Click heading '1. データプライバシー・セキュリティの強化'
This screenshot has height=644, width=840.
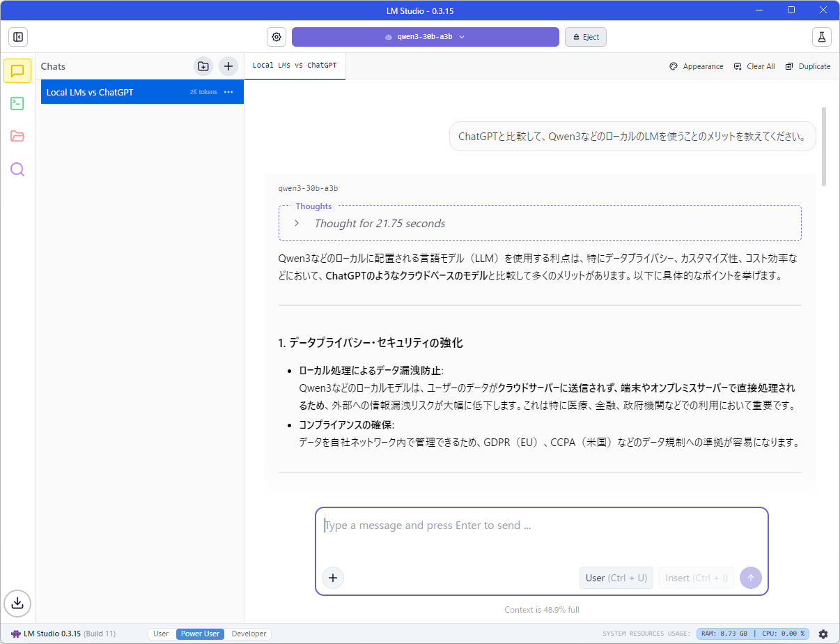[x=371, y=343]
